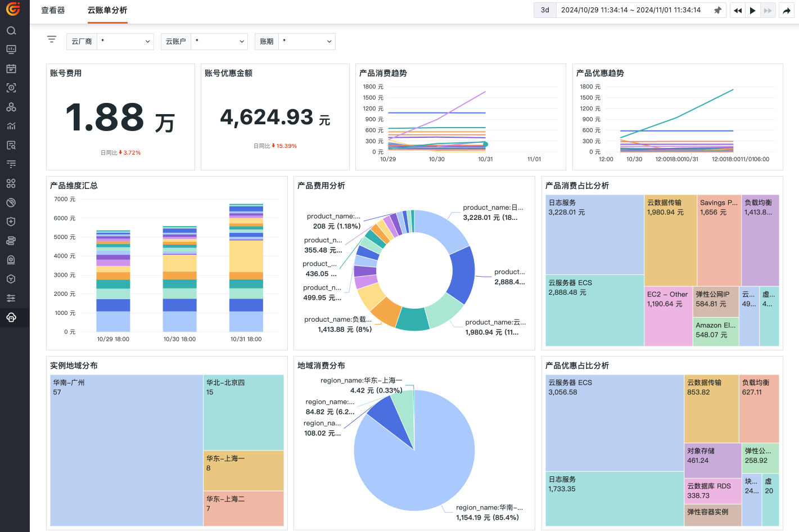The image size is (799, 532).
Task: Click the 华北-北京四 15 region block
Action: 243,413
